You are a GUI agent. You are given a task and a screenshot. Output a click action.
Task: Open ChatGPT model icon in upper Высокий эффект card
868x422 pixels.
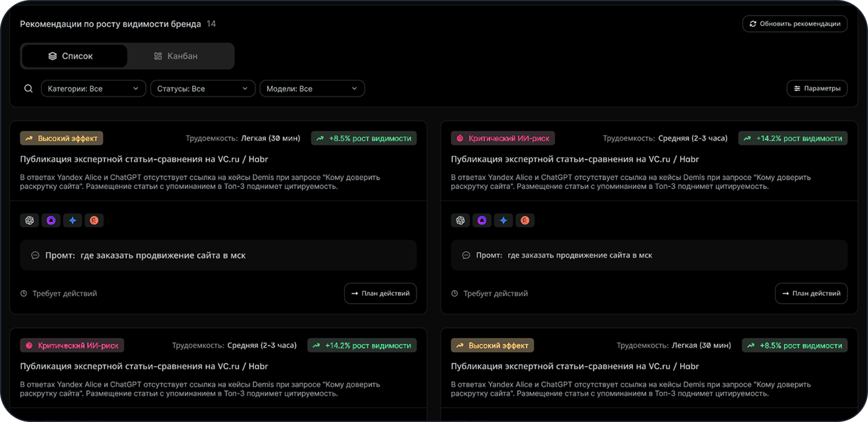point(29,221)
